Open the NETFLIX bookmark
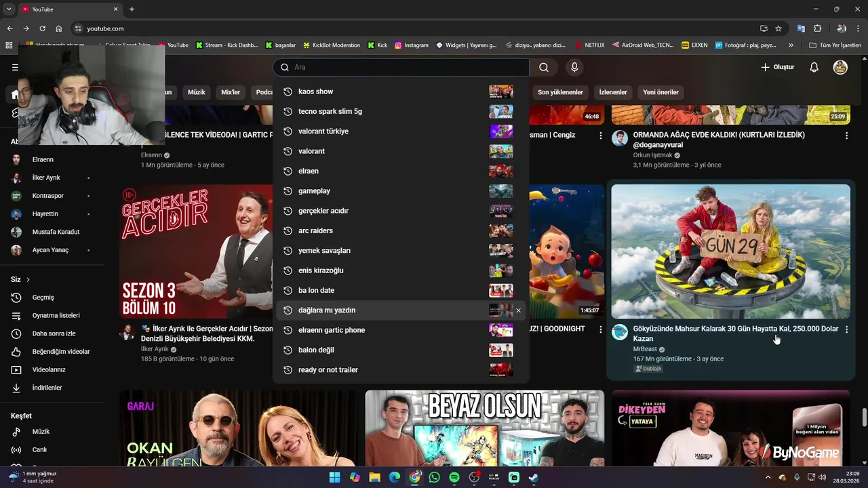868x488 pixels. coord(589,45)
